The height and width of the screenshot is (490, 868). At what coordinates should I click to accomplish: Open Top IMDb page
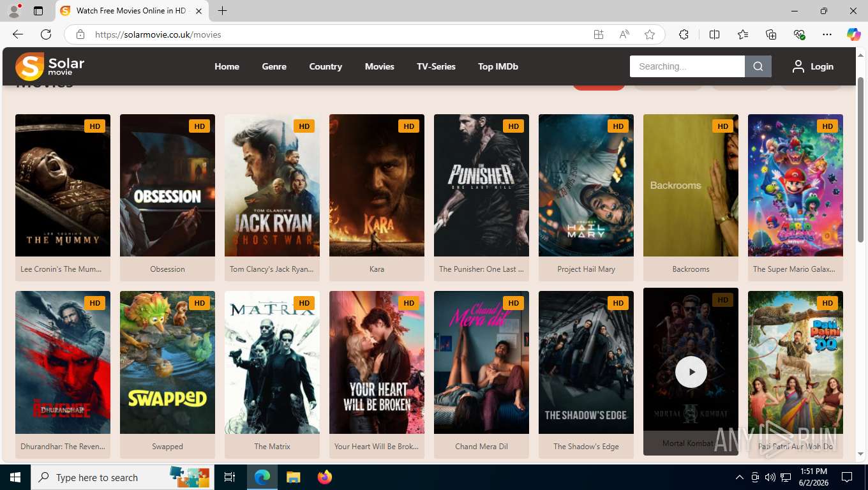(x=498, y=66)
